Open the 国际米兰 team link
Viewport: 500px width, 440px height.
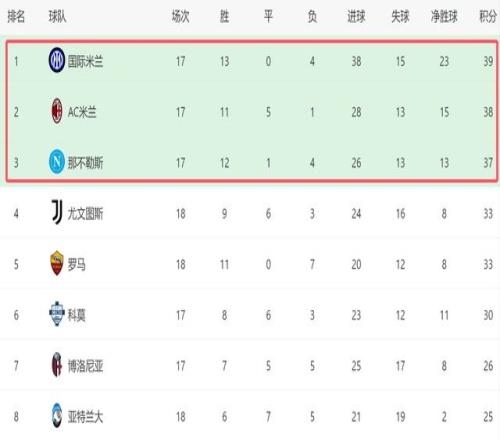(x=85, y=61)
